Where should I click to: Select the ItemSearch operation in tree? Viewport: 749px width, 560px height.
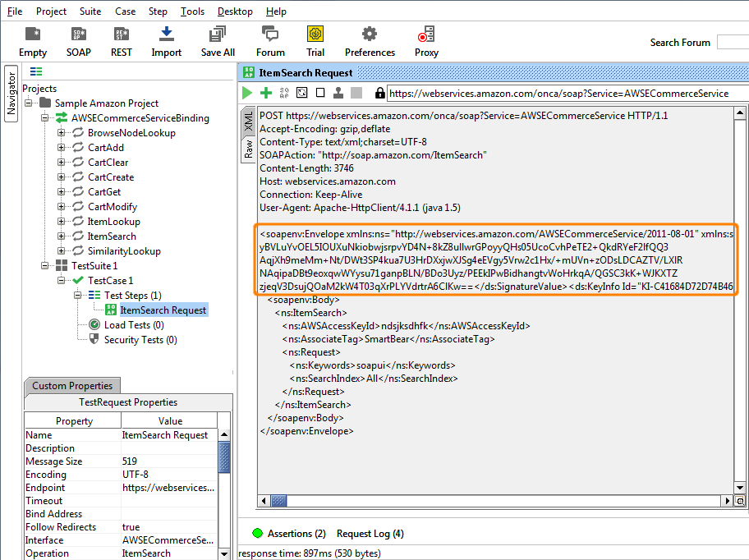point(112,236)
